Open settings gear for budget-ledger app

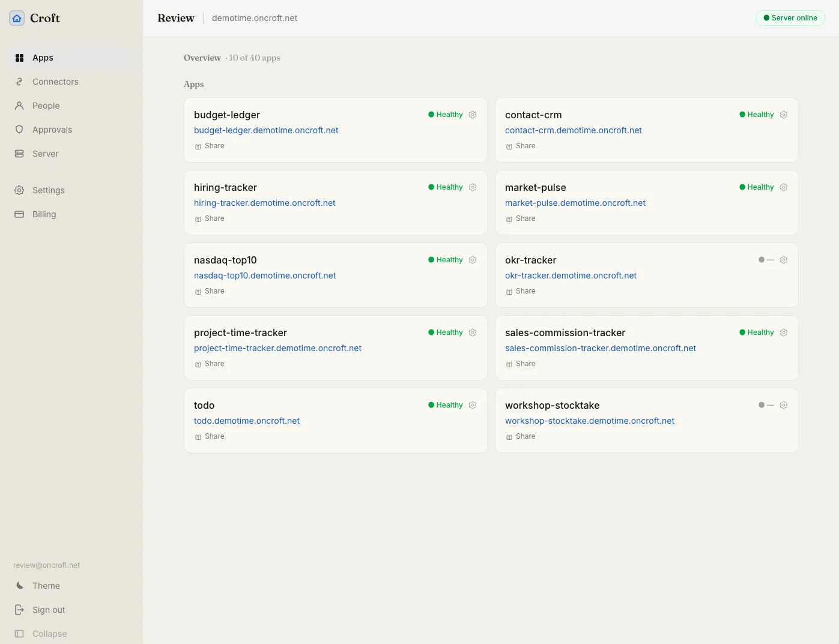coord(473,115)
